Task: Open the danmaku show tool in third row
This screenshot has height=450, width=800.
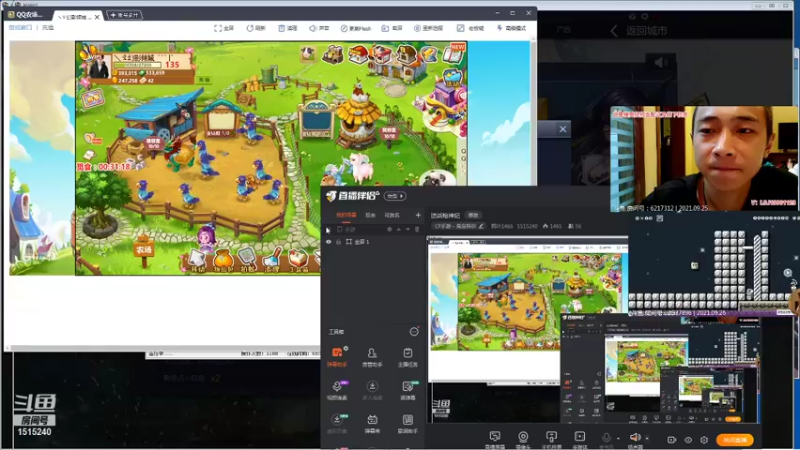Action: click(x=372, y=423)
